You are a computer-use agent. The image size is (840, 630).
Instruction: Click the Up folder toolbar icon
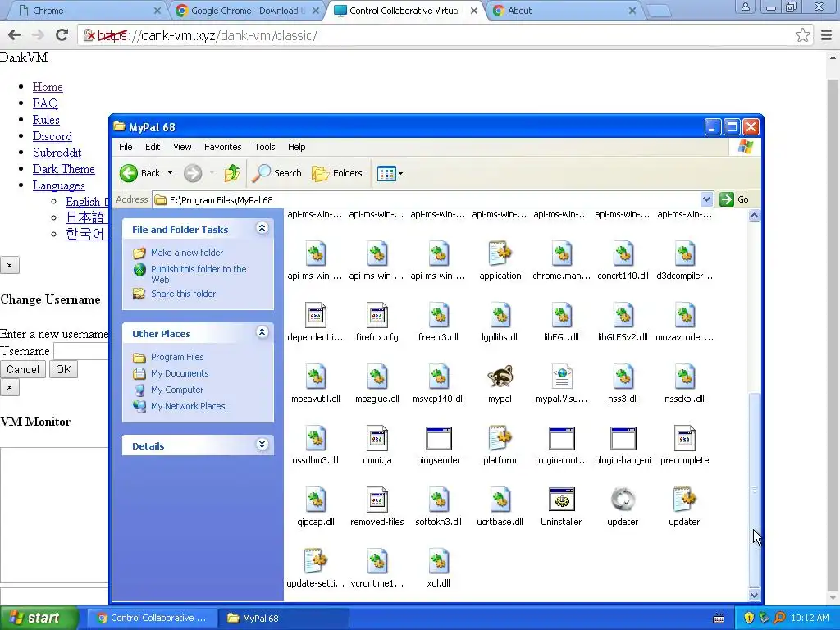[232, 173]
